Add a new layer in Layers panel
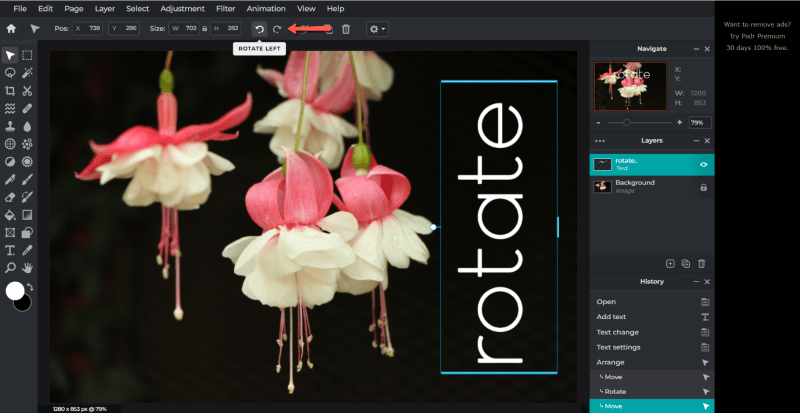Screen dimensions: 800x413 click(670, 263)
